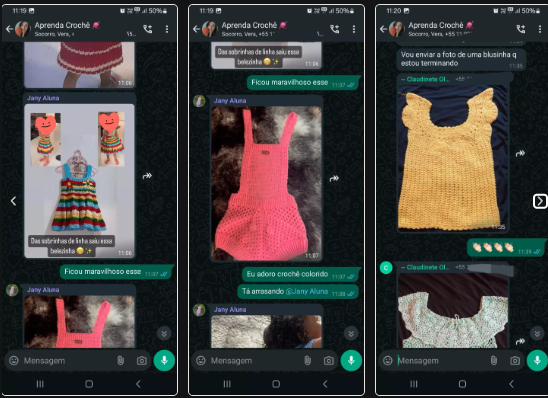Go home on the left phone
This screenshot has height=398, width=548.
89,384
